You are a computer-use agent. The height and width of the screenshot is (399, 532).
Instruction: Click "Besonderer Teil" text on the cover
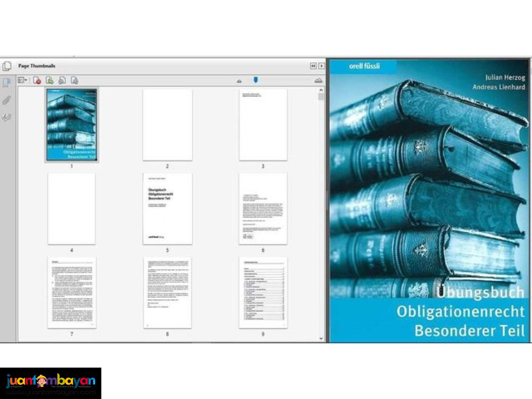click(470, 331)
